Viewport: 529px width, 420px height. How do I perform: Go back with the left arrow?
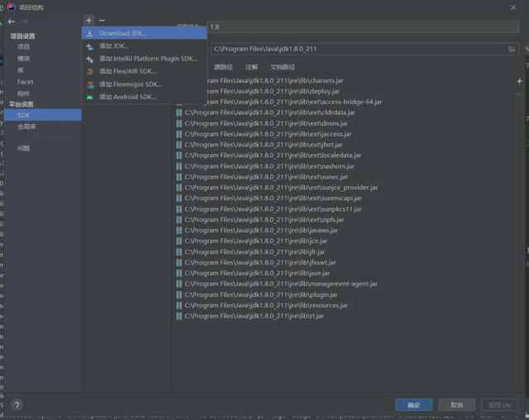pyautogui.click(x=12, y=22)
